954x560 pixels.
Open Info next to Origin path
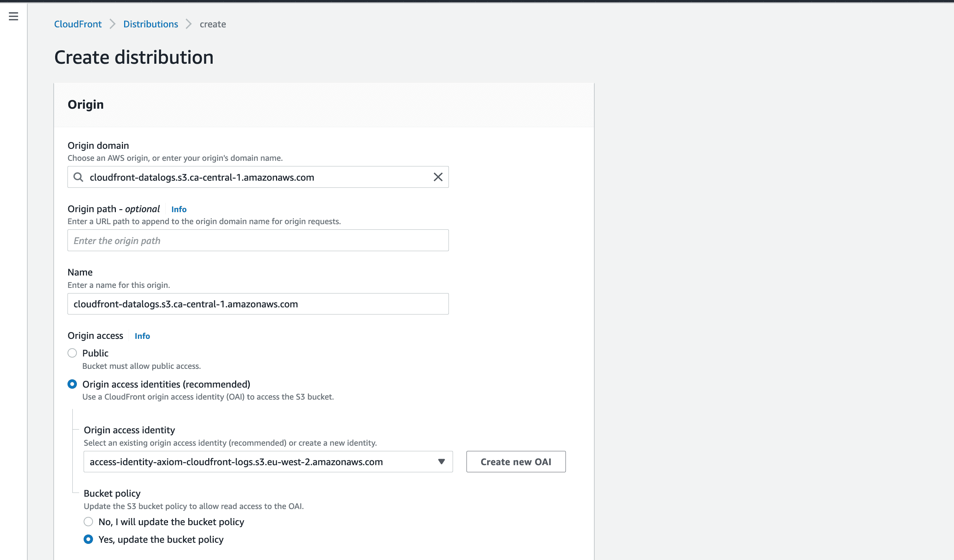[x=178, y=209]
